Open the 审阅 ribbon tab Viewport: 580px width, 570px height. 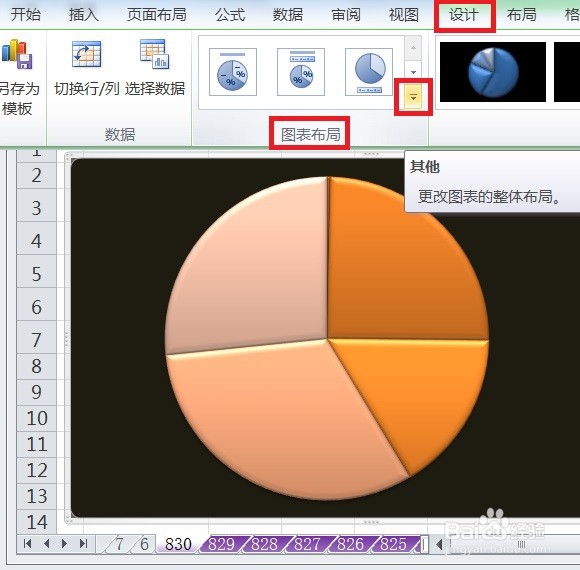click(x=346, y=15)
